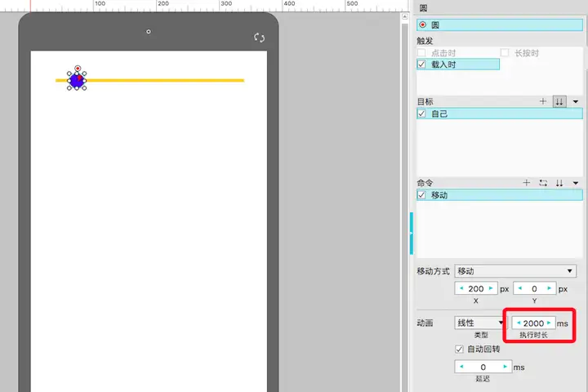
Task: Click the 延迟 delay field showing 0
Action: tap(483, 367)
